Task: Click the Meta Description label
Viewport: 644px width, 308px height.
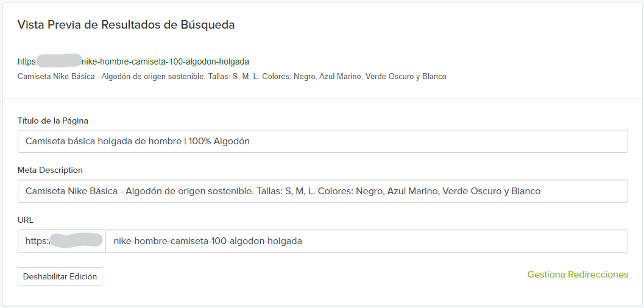Action: tap(50, 170)
